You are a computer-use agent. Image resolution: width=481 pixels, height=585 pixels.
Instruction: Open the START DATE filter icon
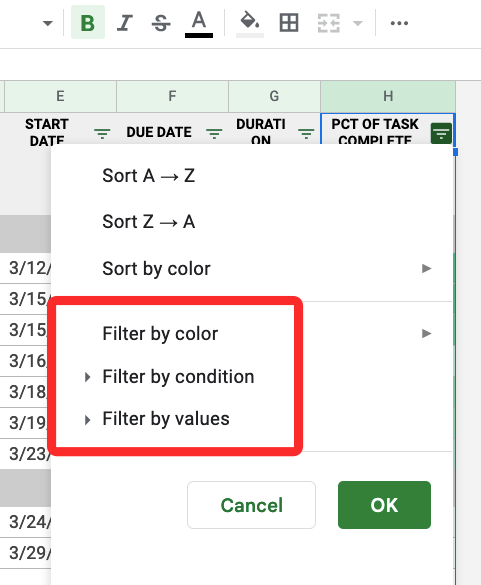click(102, 133)
